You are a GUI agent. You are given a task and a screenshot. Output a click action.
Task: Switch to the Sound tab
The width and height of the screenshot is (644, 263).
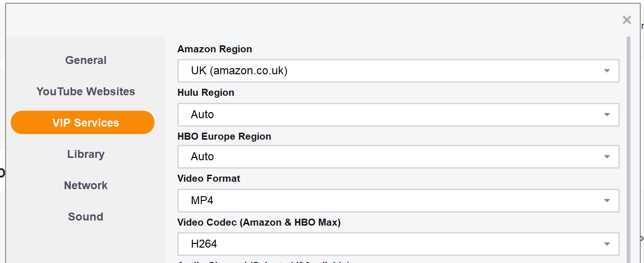pyautogui.click(x=86, y=217)
